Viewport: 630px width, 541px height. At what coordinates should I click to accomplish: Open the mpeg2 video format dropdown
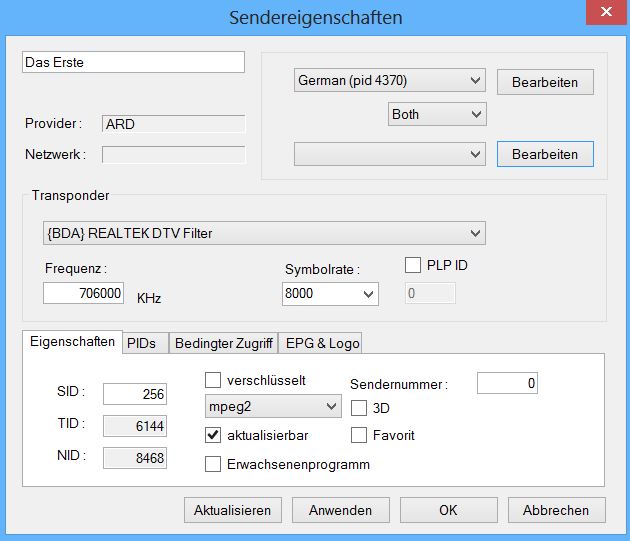(x=272, y=407)
